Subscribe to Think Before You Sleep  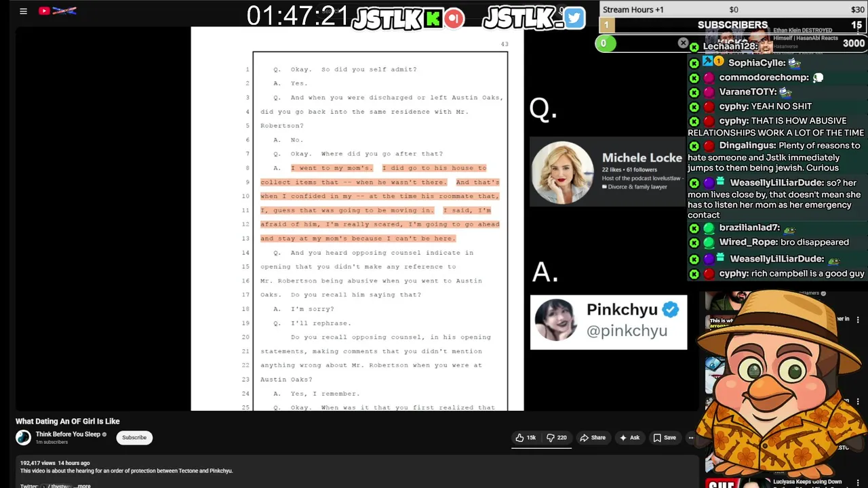[134, 438]
